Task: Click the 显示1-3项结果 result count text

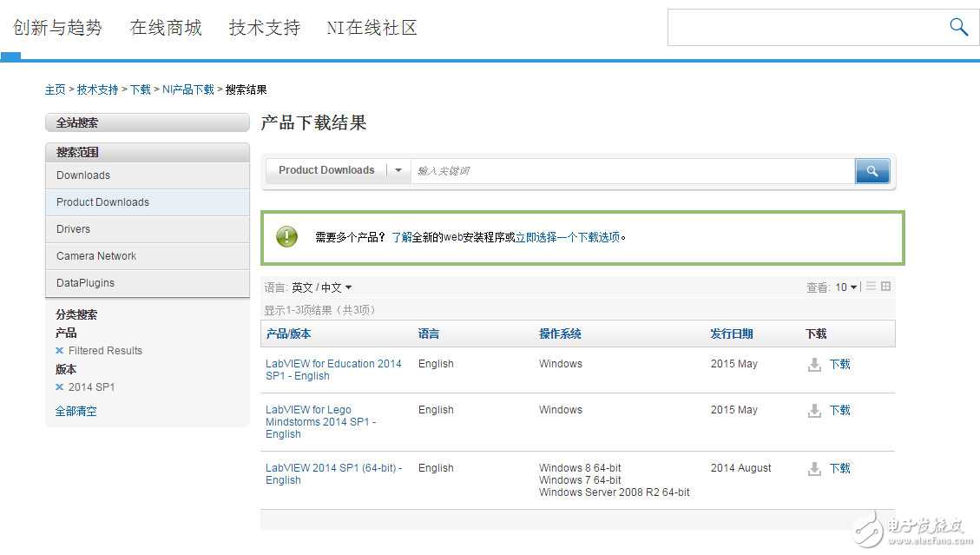Action: pyautogui.click(x=319, y=310)
